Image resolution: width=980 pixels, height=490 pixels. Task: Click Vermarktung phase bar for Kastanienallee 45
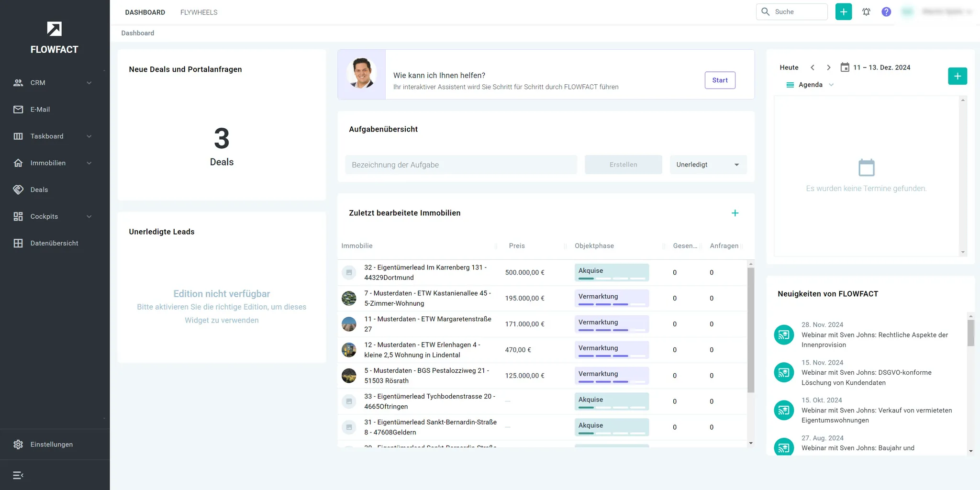(x=612, y=298)
